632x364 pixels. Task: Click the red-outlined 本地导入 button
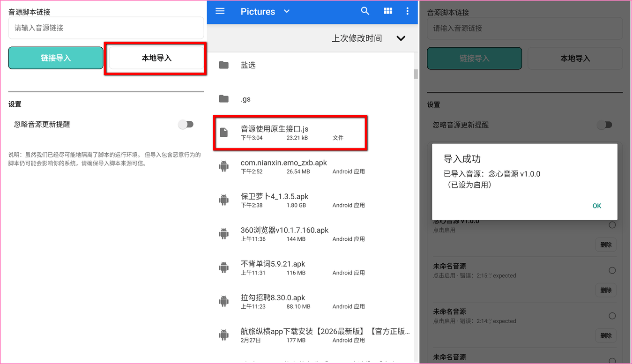tap(156, 58)
